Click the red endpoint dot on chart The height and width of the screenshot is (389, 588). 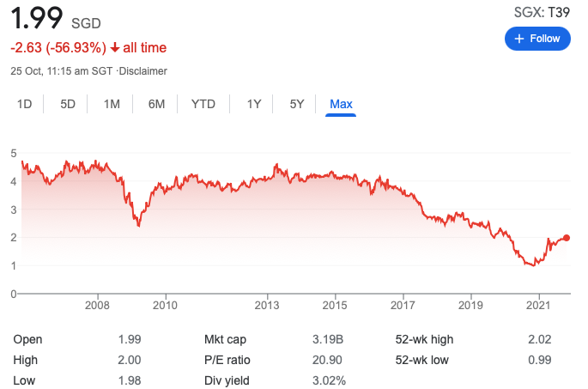(x=567, y=238)
